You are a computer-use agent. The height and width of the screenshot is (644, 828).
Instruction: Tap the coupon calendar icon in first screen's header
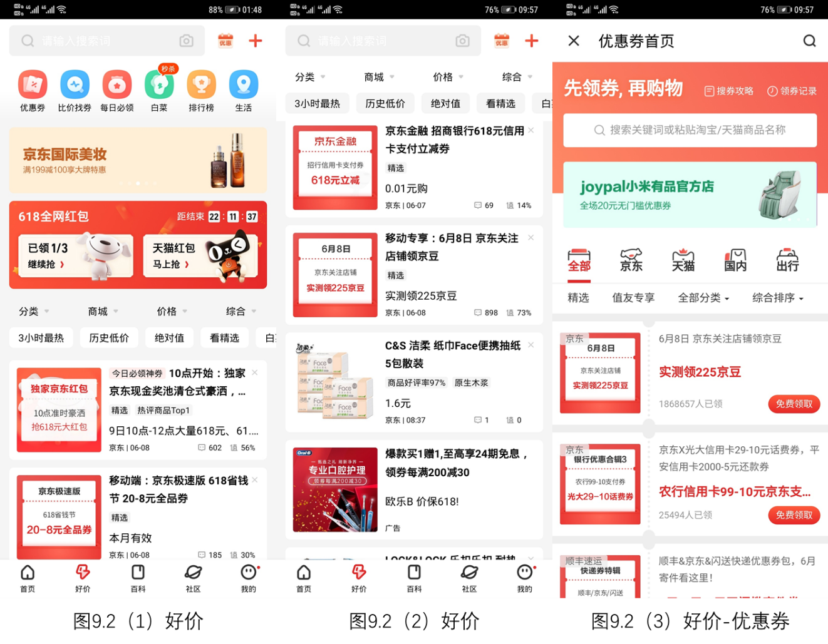[225, 41]
